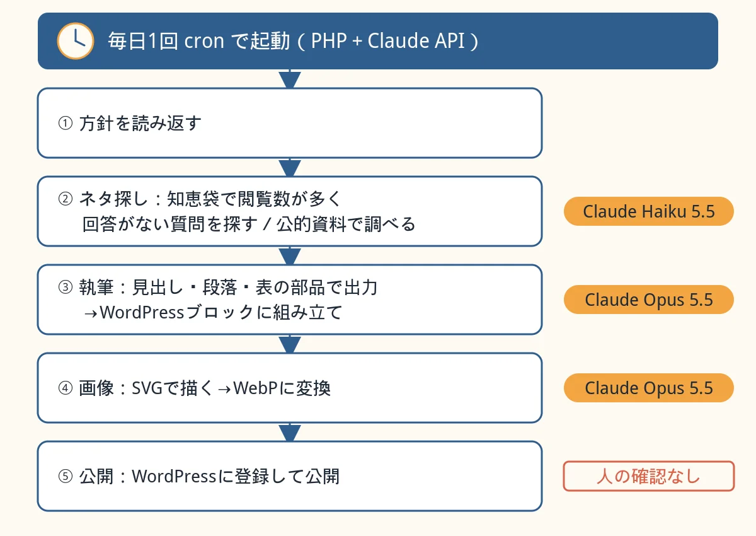Click the Claude Opus 5.5 badge beside 画像

pos(649,388)
